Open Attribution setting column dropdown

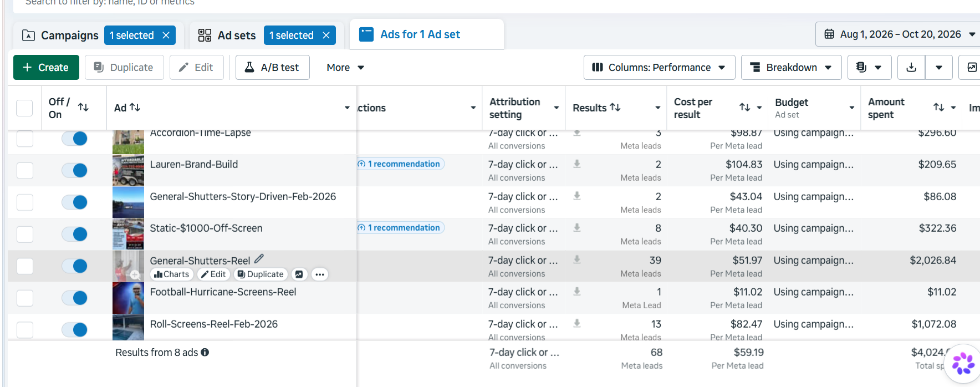[x=556, y=108]
